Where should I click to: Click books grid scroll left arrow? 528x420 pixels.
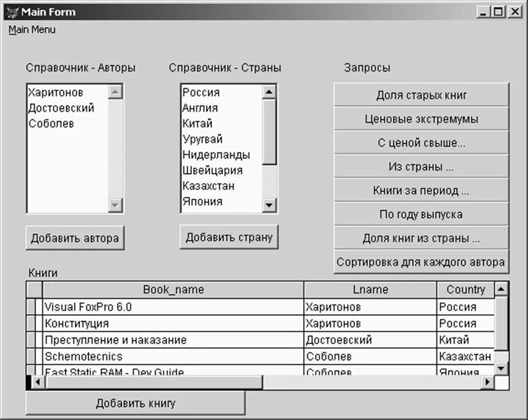pos(38,382)
